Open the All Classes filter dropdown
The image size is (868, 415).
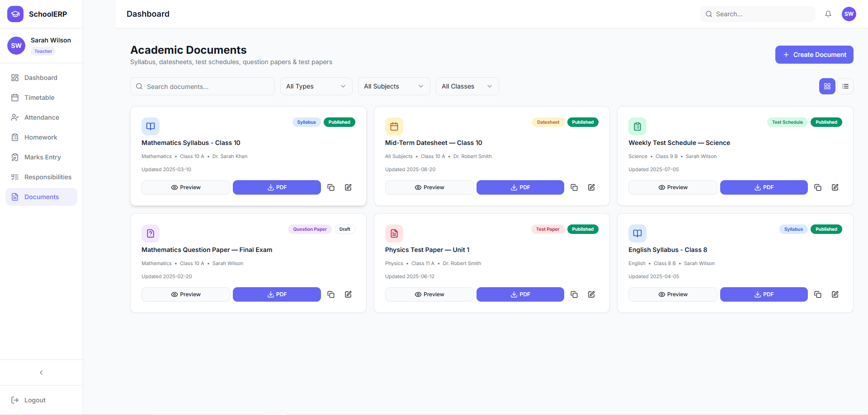click(x=467, y=86)
